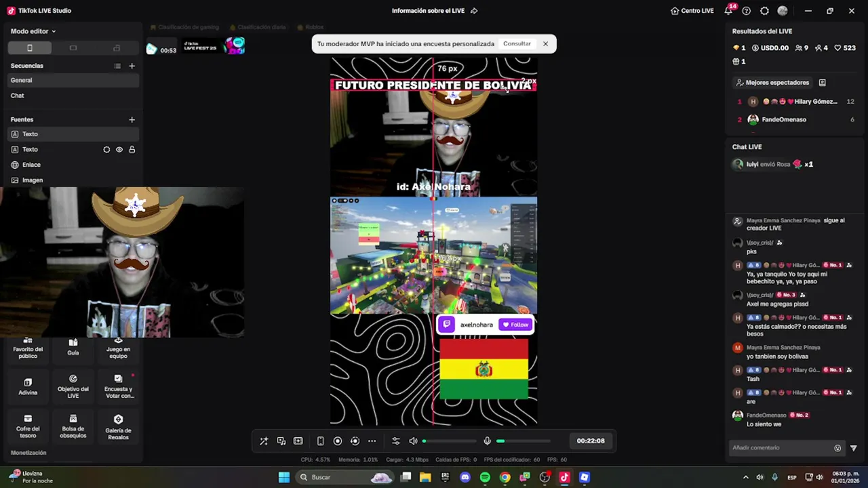868x488 pixels.
Task: Open Centro LIVE
Action: (x=692, y=11)
